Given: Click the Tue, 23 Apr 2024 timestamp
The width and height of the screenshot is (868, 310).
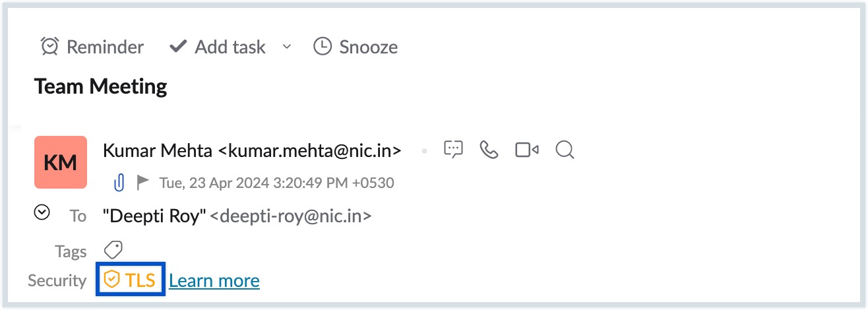Looking at the screenshot, I should click(276, 183).
